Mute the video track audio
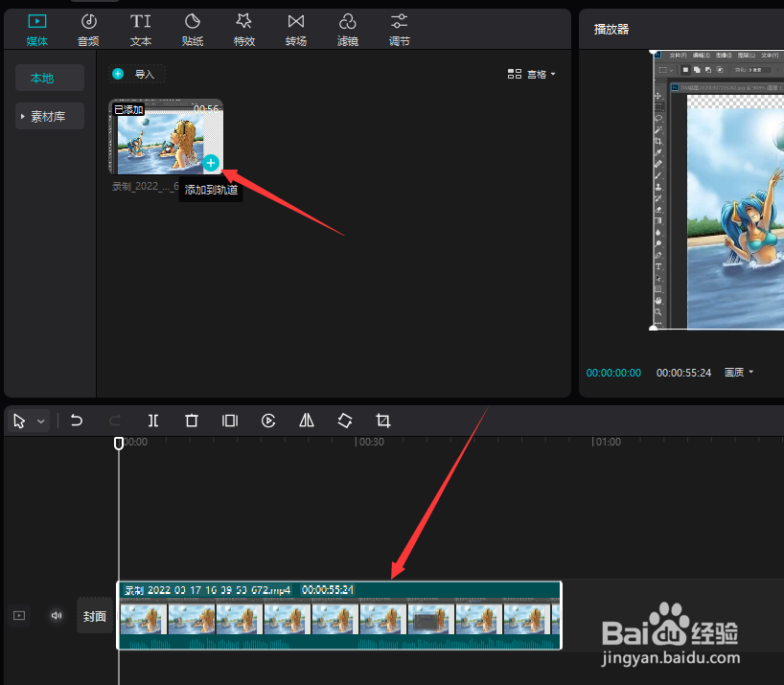The image size is (784, 685). [57, 616]
